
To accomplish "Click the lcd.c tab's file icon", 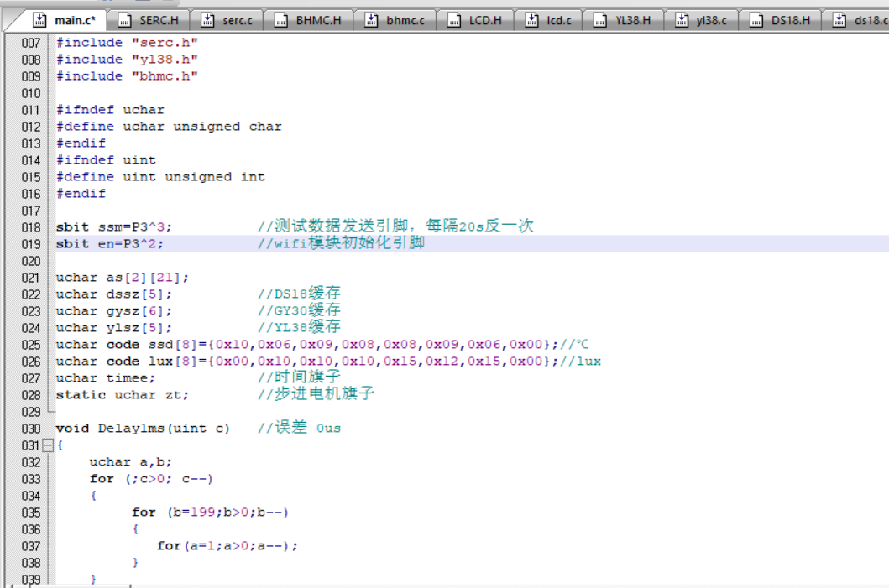I will point(531,20).
